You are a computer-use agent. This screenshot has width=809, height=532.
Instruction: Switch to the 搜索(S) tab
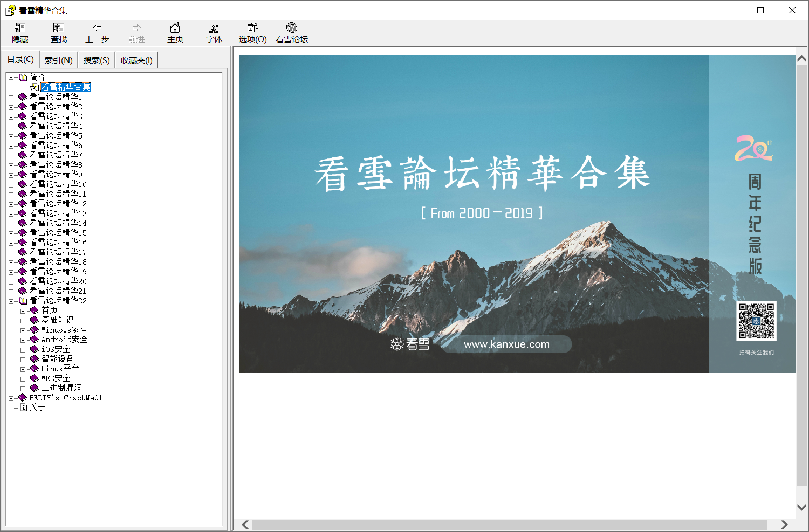[x=97, y=60]
